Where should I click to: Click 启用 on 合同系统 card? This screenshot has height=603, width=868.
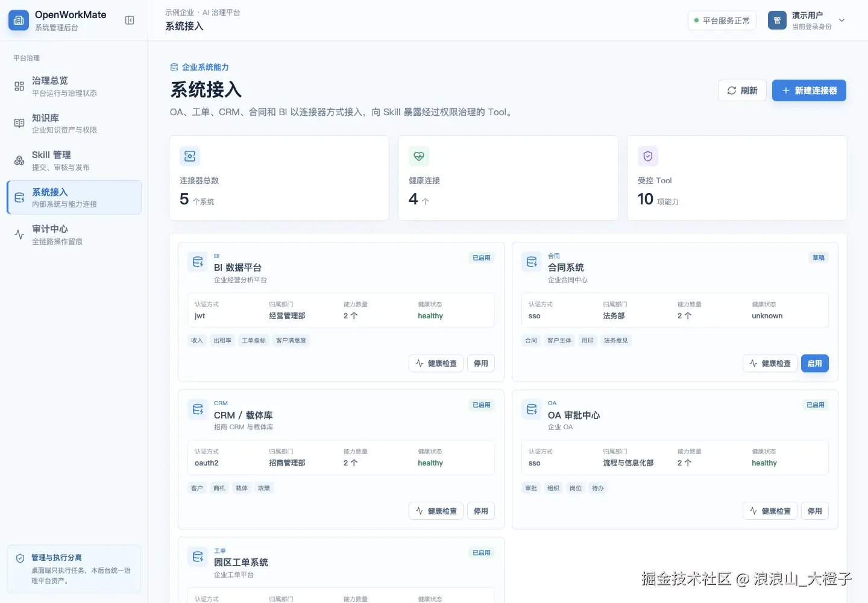pos(815,364)
